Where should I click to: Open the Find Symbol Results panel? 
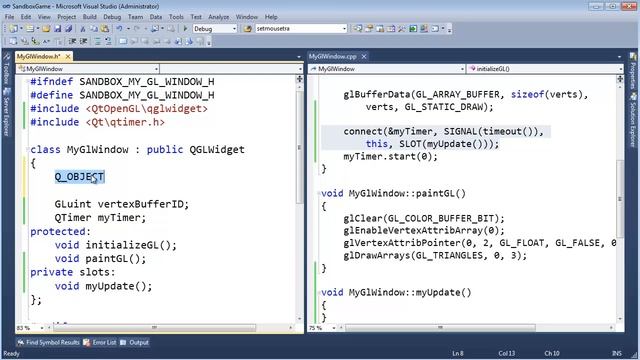pyautogui.click(x=48, y=342)
